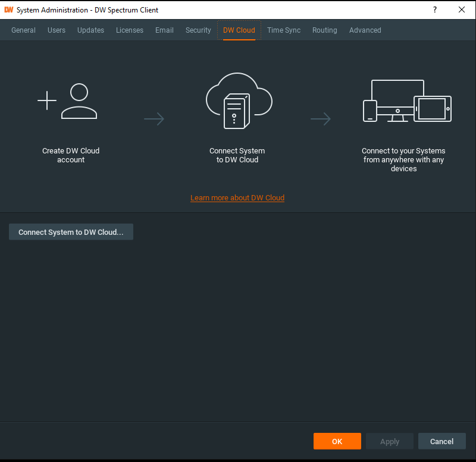The width and height of the screenshot is (476, 462).
Task: Open the Users tab
Action: click(57, 30)
